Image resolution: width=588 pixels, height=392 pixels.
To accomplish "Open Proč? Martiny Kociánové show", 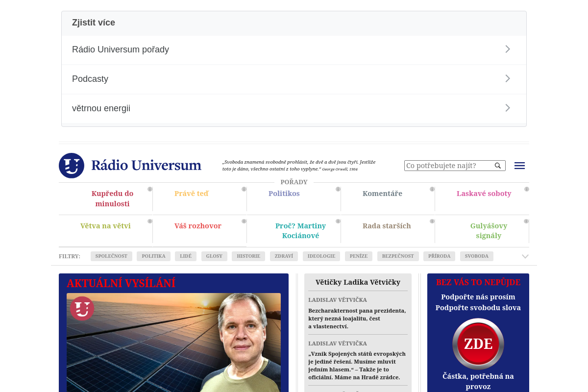I will 300,231.
